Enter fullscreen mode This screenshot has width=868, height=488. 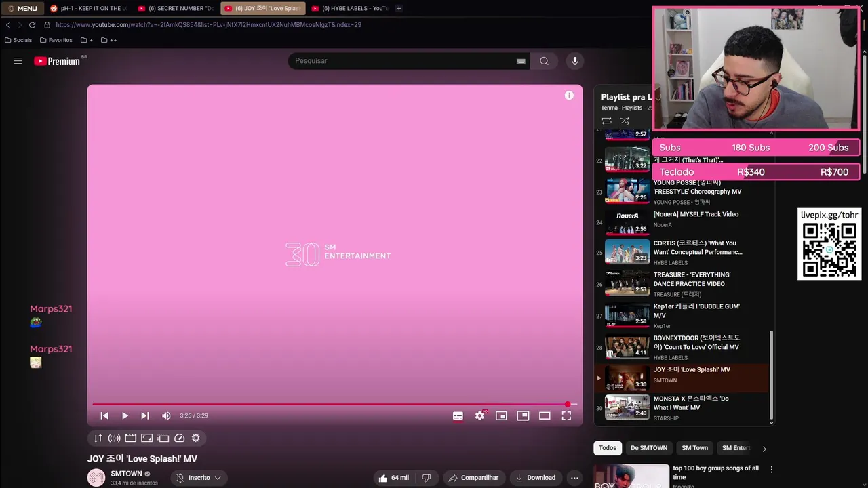(x=566, y=415)
